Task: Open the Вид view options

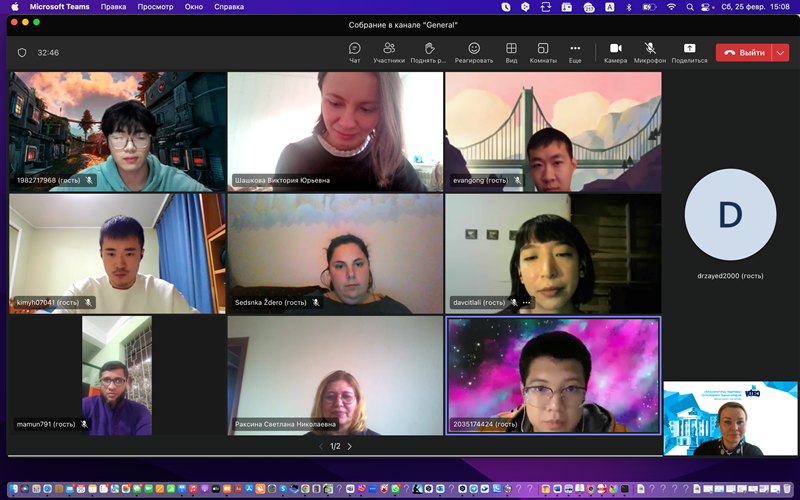Action: 511,53
